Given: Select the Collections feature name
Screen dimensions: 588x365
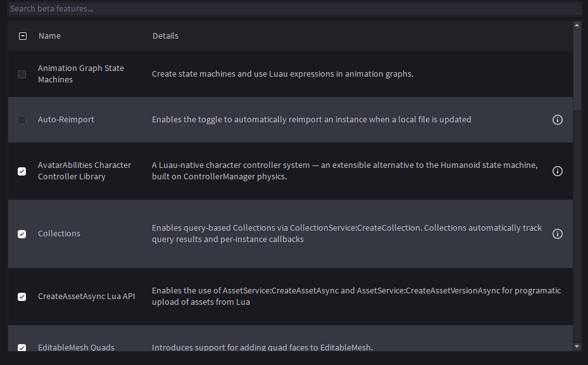Looking at the screenshot, I should click(59, 234).
